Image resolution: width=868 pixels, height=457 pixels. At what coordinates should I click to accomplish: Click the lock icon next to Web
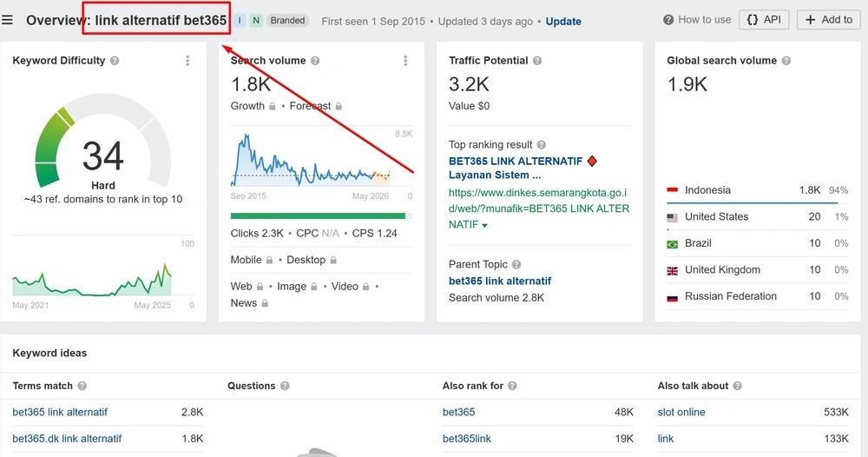pyautogui.click(x=260, y=287)
